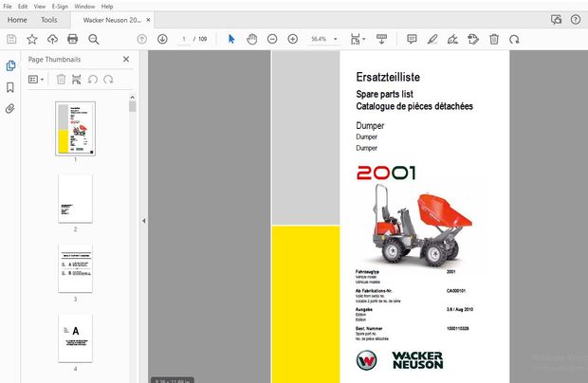Select page 3 thumbnail
The height and width of the screenshot is (383, 588).
point(75,268)
